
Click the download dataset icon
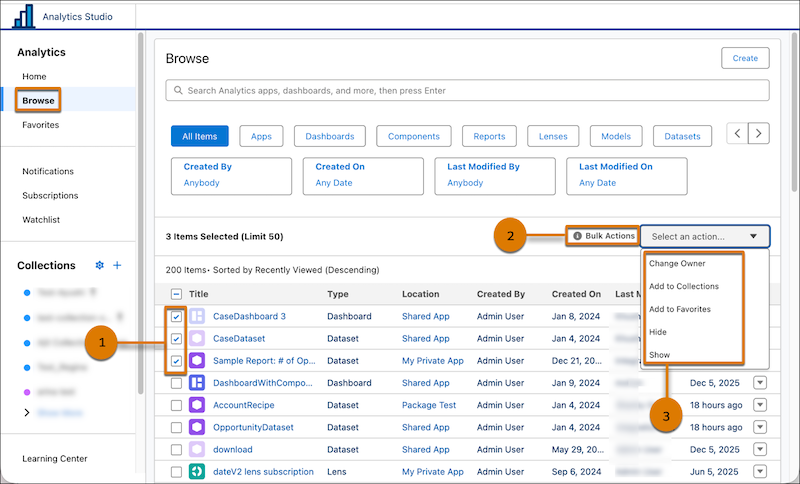point(197,449)
